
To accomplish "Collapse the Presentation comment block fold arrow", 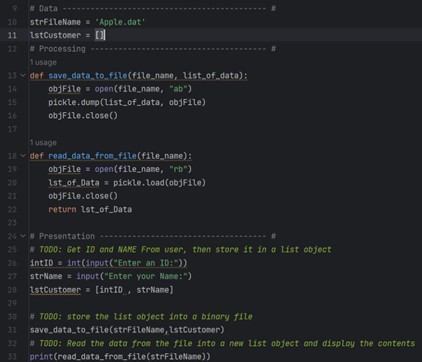I will click(23, 236).
